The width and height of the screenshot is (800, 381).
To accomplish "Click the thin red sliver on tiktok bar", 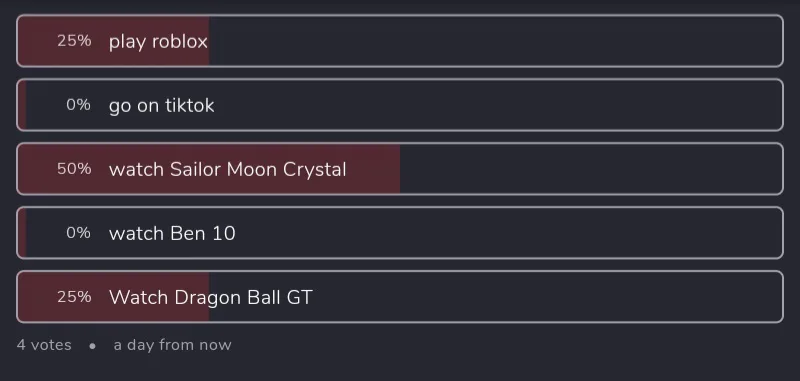I will (22, 105).
